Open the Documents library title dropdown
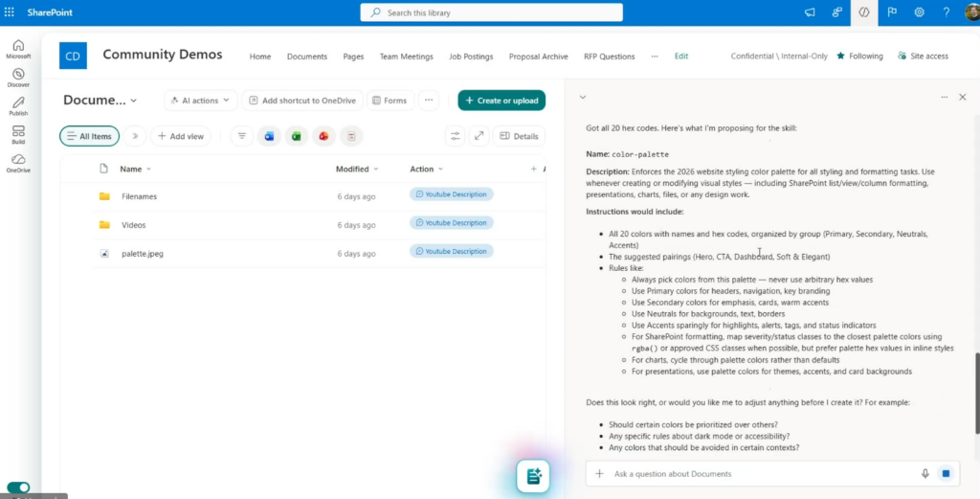Viewport: 980px width, 499px height. coord(100,101)
